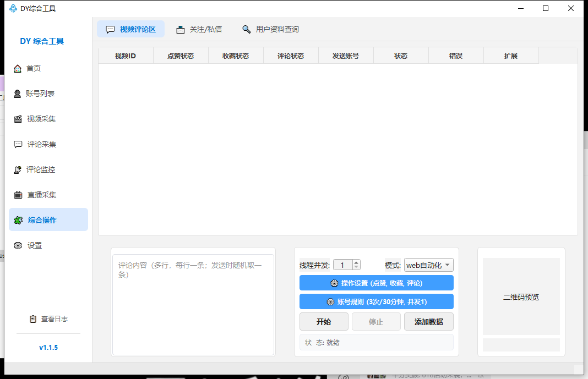Image resolution: width=588 pixels, height=379 pixels.
Task: Open the 模式 web自动化 dropdown
Action: tap(429, 265)
